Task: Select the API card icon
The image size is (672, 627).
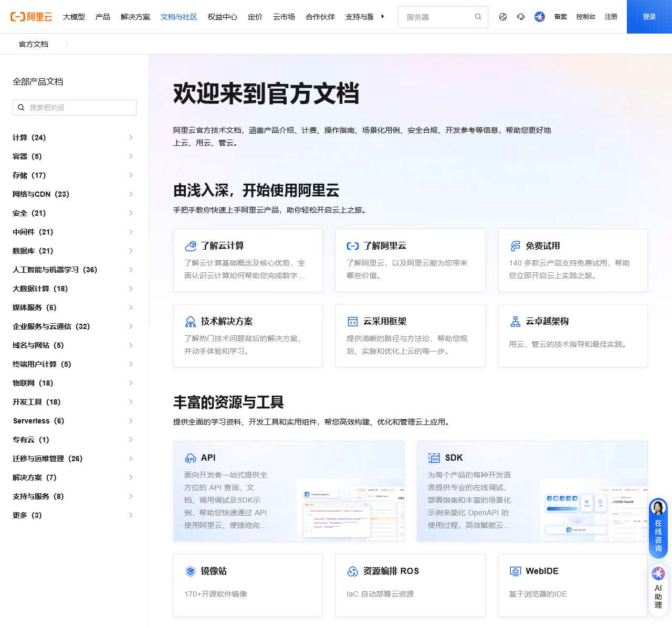Action: coord(190,458)
